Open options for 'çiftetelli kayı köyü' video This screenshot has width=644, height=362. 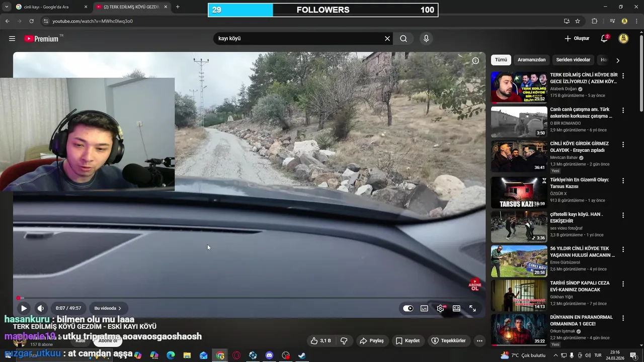[x=623, y=215]
